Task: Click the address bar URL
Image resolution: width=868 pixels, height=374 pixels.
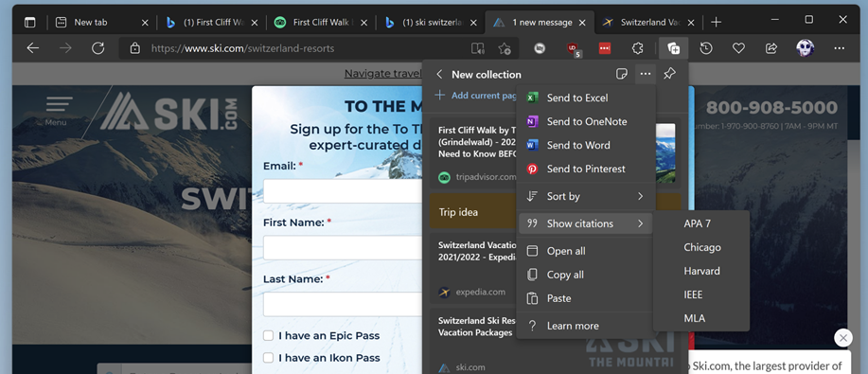Action: click(242, 48)
